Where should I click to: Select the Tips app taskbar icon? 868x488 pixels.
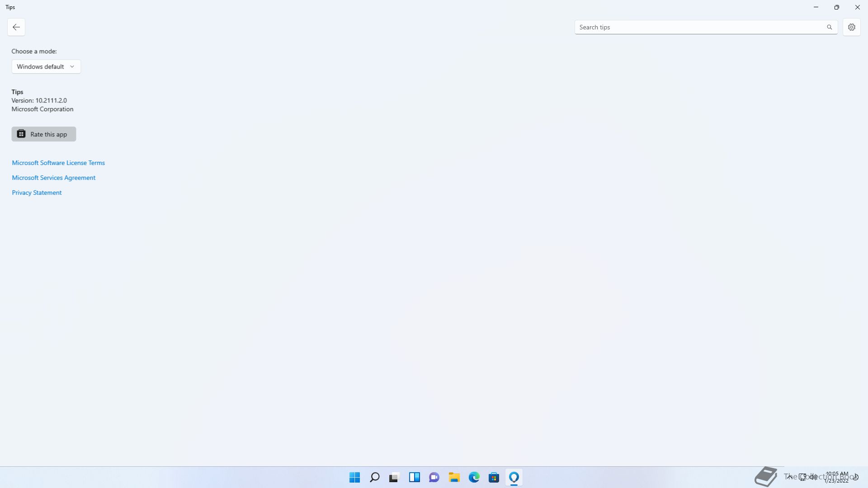[514, 477]
